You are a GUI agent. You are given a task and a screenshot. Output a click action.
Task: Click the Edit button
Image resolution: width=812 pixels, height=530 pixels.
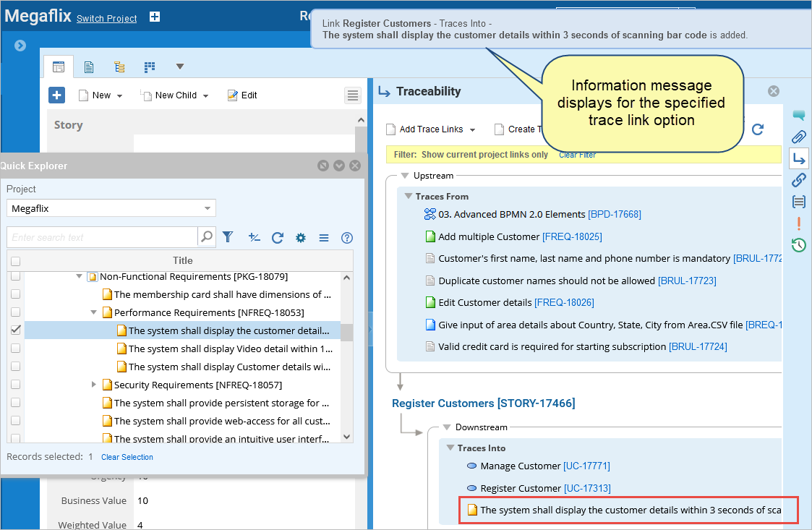click(242, 95)
